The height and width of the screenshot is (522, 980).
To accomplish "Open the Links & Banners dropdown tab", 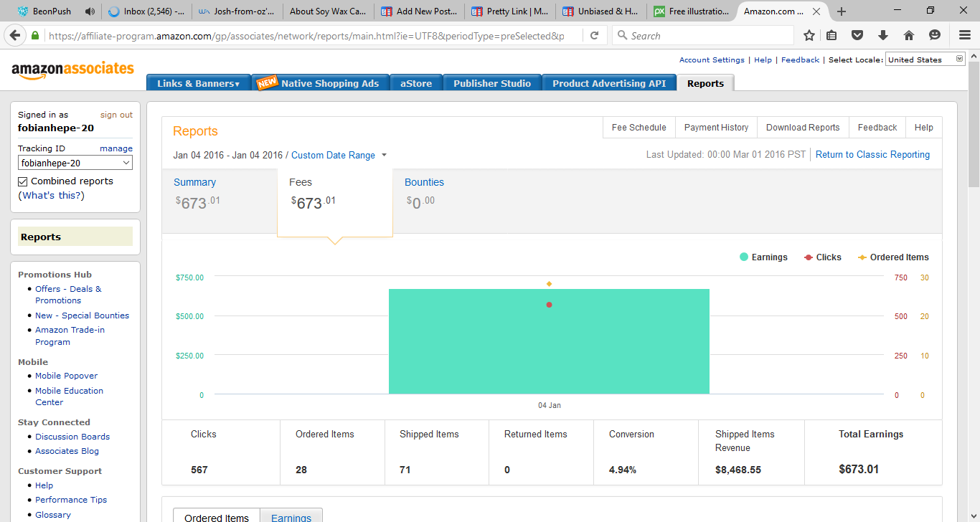I will click(x=199, y=83).
